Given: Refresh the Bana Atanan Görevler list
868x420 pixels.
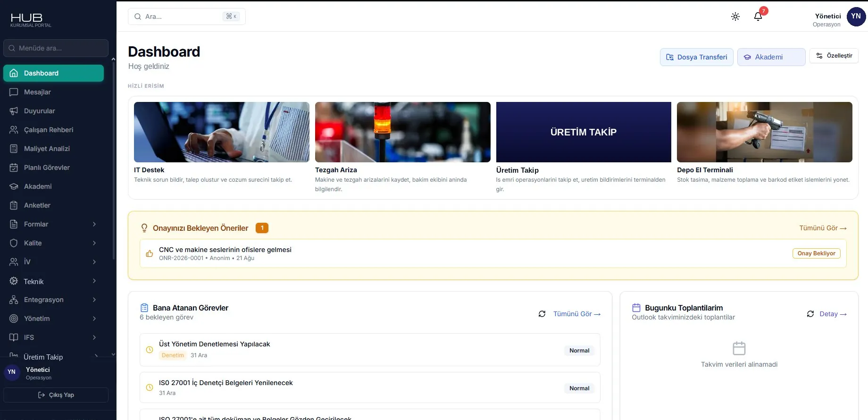Looking at the screenshot, I should point(542,314).
